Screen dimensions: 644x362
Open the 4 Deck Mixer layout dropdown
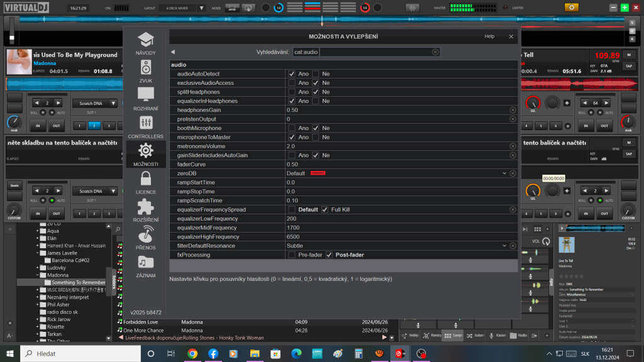coord(201,8)
